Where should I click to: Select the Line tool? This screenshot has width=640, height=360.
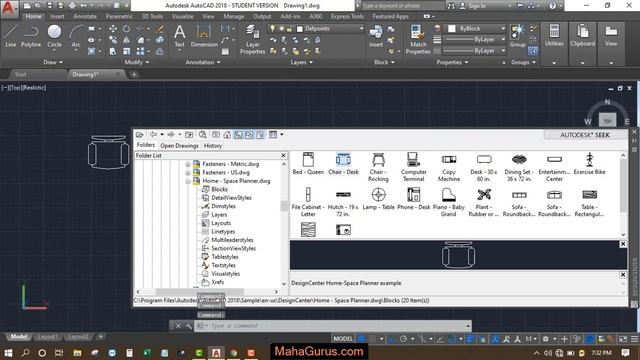click(x=11, y=36)
